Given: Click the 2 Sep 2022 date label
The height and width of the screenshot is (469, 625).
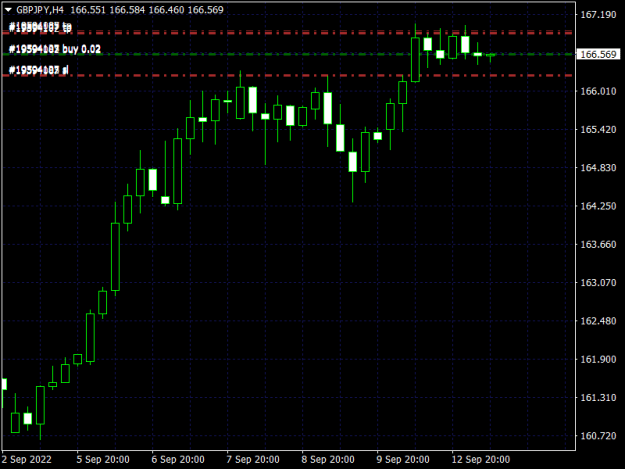Looking at the screenshot, I should tap(27, 459).
